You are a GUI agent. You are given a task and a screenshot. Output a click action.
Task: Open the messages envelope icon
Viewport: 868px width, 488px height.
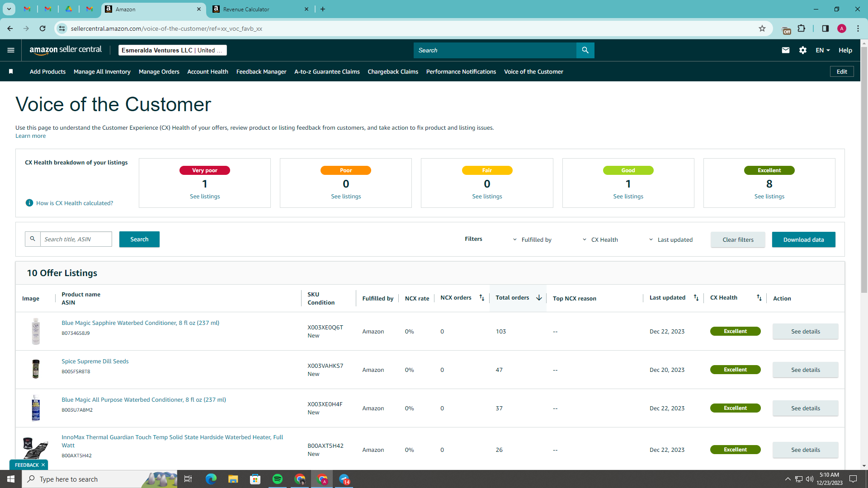click(x=786, y=50)
